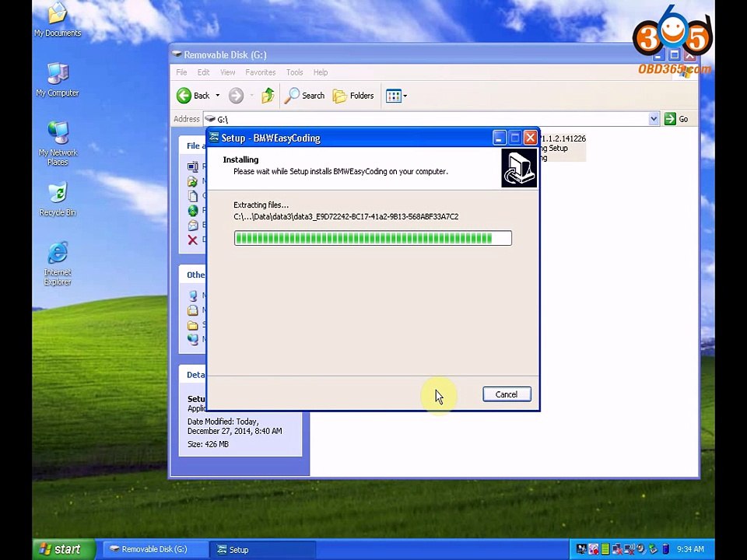Open the Edit menu in Explorer
The width and height of the screenshot is (747, 560).
click(x=203, y=72)
